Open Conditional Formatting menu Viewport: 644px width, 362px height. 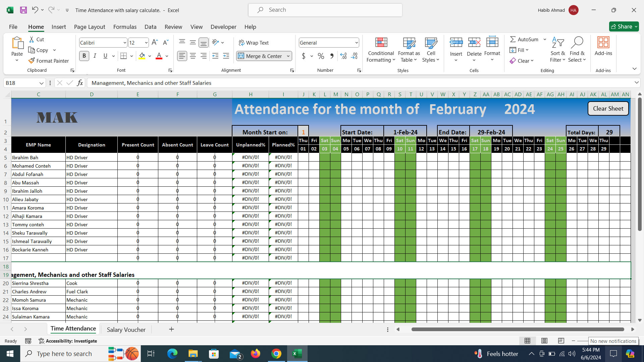[x=381, y=50]
